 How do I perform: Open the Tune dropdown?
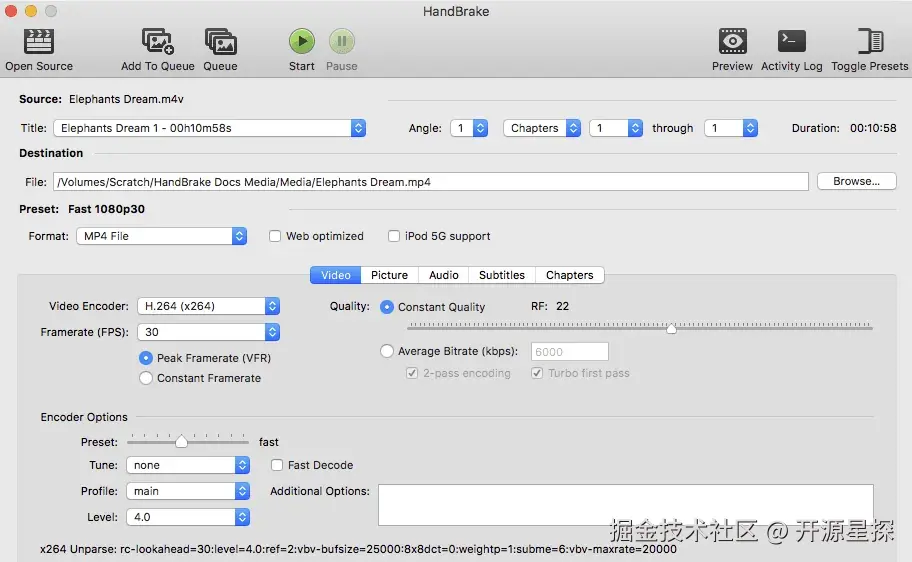point(188,465)
